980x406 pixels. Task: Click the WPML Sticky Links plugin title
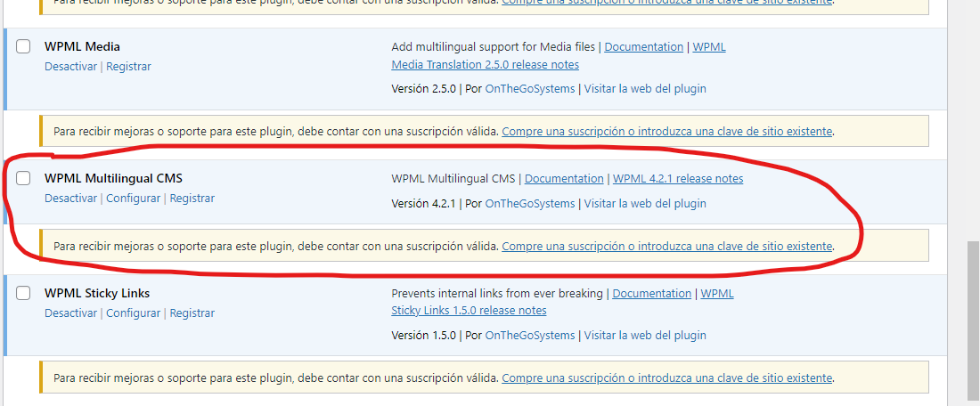[97, 294]
